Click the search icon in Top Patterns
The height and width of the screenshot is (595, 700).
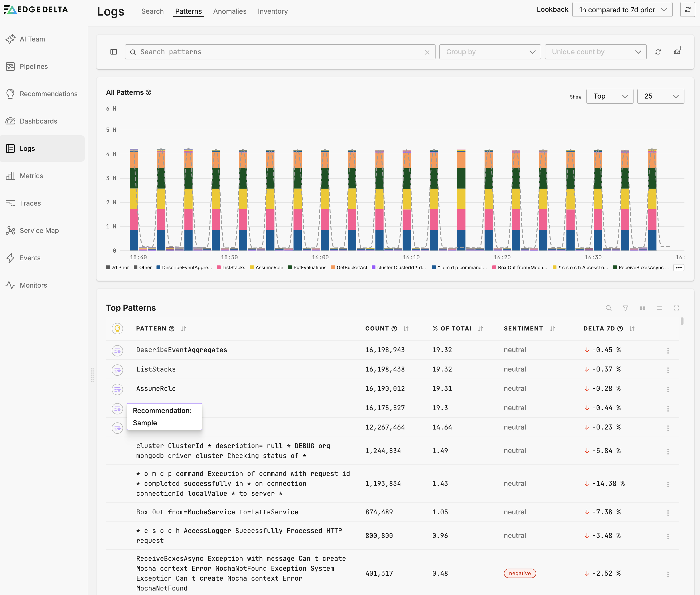[x=608, y=308]
